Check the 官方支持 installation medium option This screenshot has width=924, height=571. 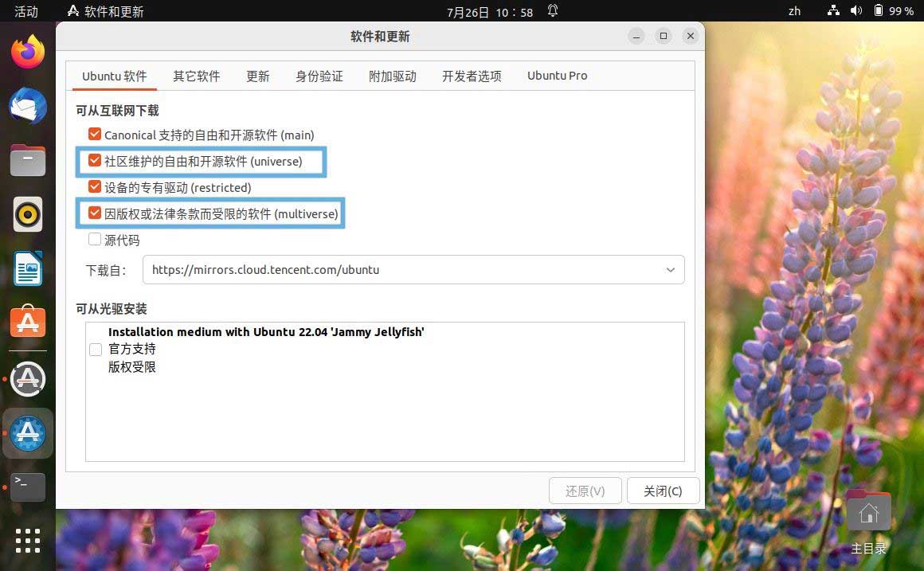pyautogui.click(x=96, y=349)
